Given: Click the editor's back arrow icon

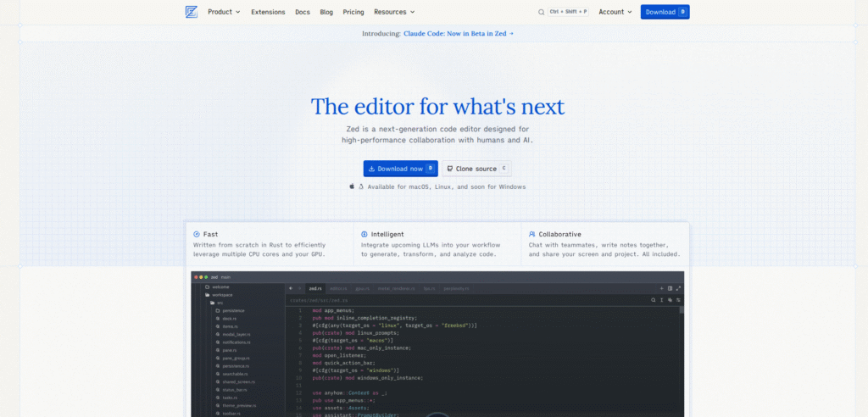Looking at the screenshot, I should tap(291, 288).
